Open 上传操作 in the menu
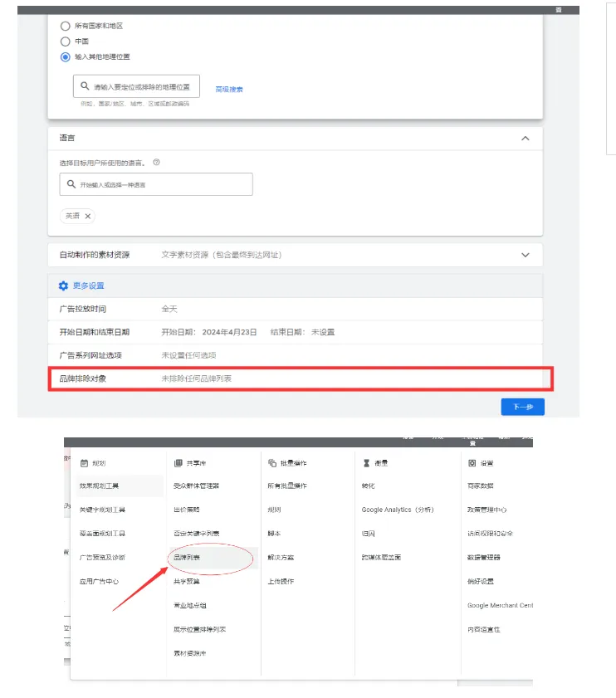Screen dimensions: 616x698 click(281, 581)
